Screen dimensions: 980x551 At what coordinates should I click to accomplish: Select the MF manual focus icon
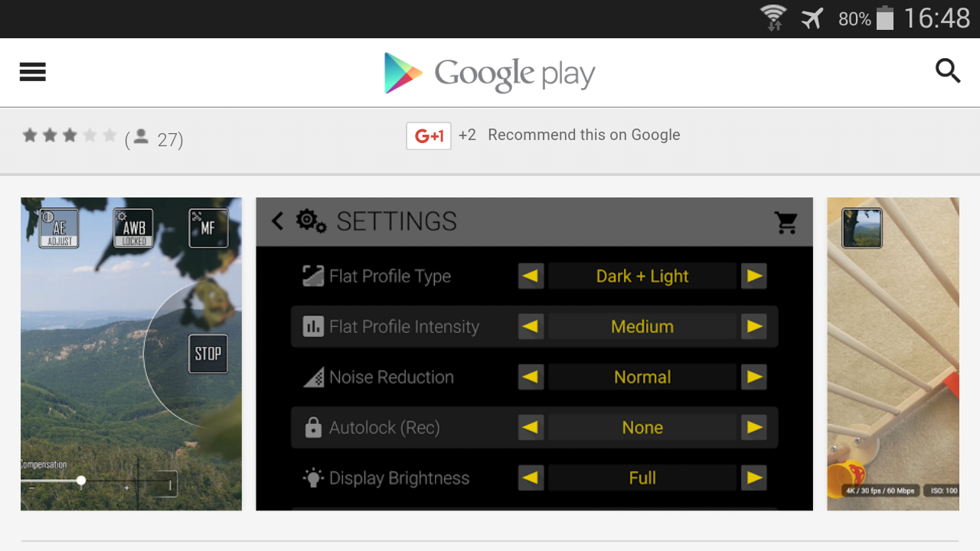tap(208, 228)
